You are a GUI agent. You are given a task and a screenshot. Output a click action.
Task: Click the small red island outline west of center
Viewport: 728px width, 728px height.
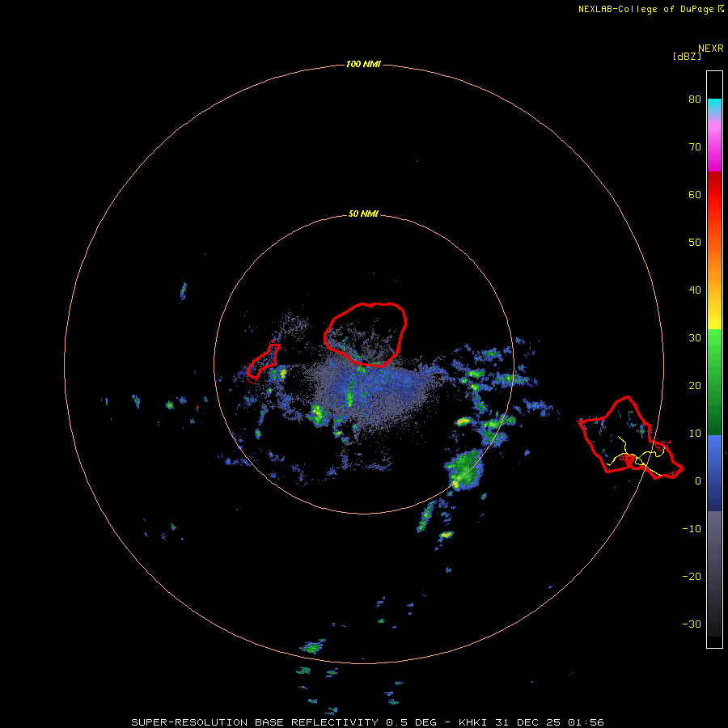coord(263,363)
